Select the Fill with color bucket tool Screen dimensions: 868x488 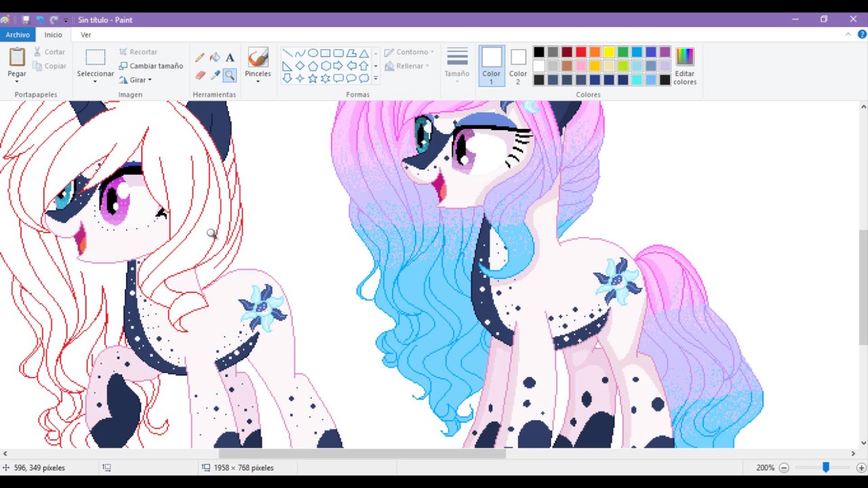click(215, 58)
